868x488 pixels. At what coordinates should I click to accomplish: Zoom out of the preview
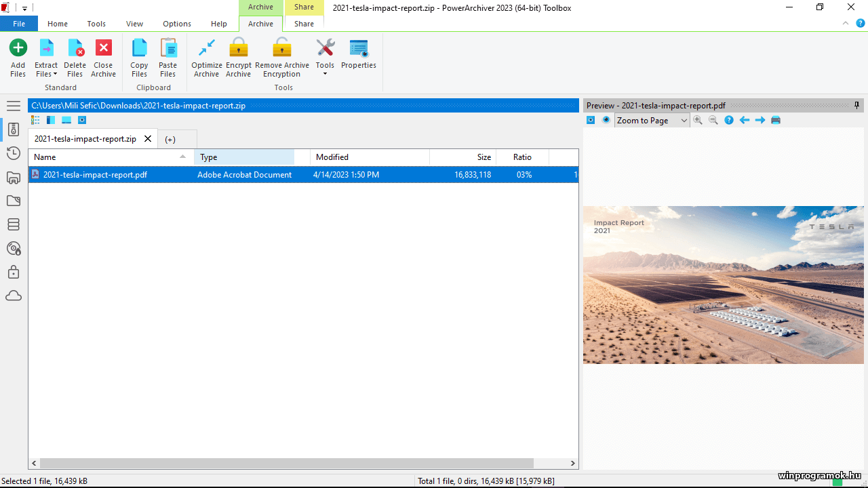point(713,120)
